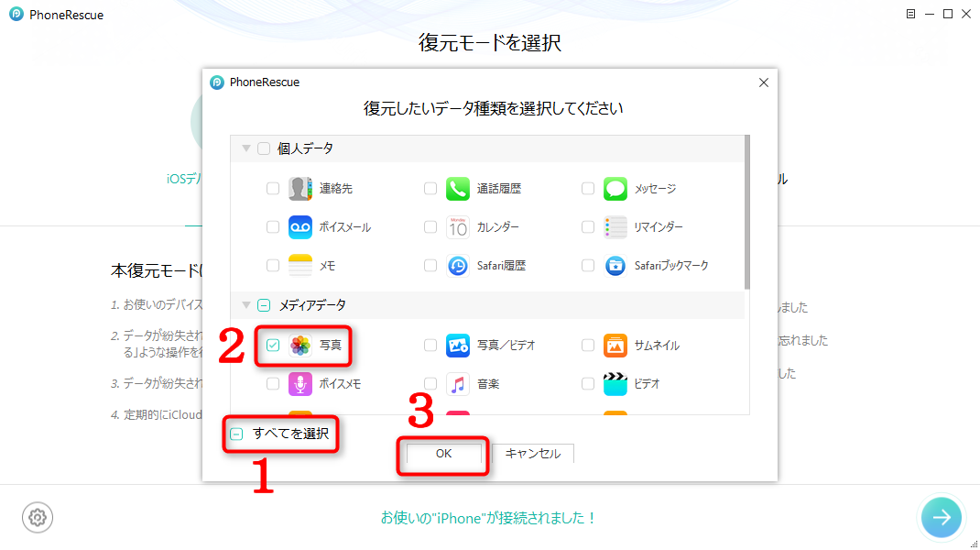
Task: Check the Safari履歴 checkbox
Action: [x=430, y=266]
